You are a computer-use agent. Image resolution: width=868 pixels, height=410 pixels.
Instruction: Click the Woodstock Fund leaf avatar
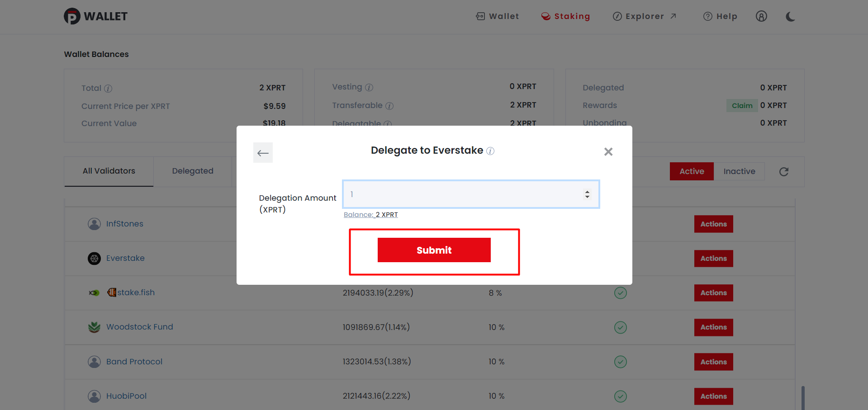click(94, 327)
